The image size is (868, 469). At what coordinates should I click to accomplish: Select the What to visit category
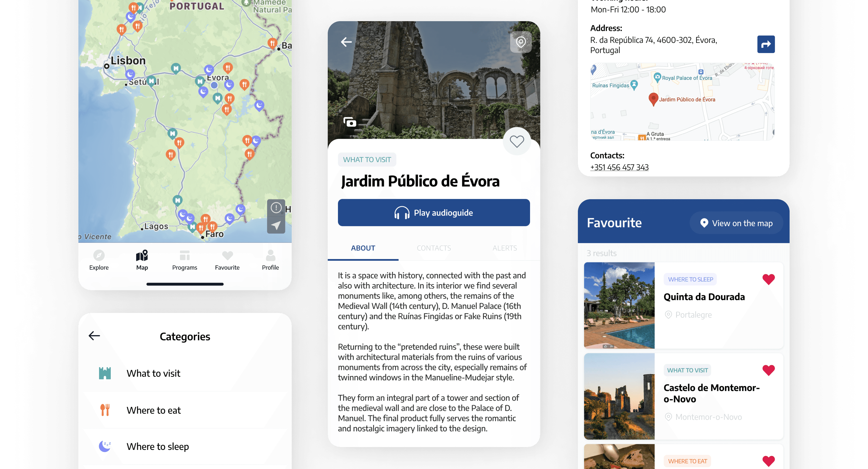click(185, 373)
